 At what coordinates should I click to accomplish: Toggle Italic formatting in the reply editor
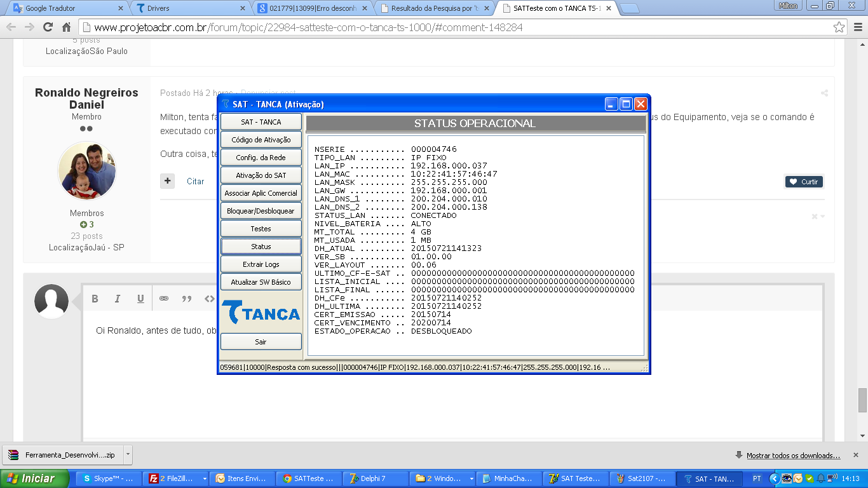point(118,299)
